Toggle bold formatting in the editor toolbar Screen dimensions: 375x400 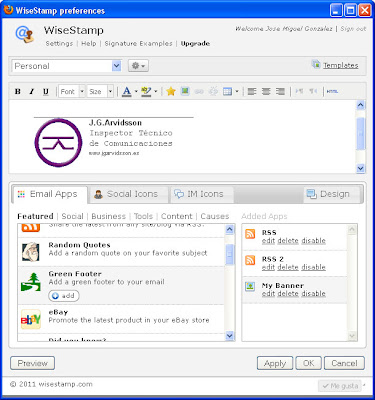coord(18,91)
